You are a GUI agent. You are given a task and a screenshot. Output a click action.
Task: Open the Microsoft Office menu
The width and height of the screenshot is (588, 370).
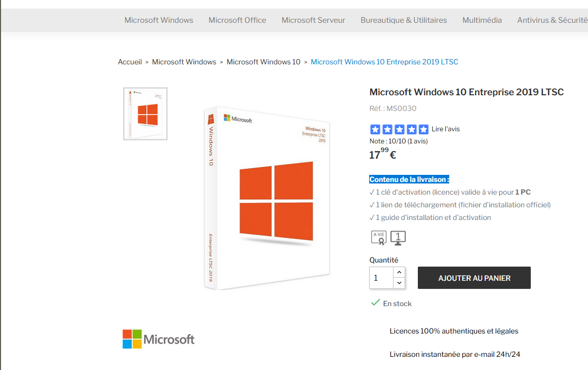tap(237, 20)
